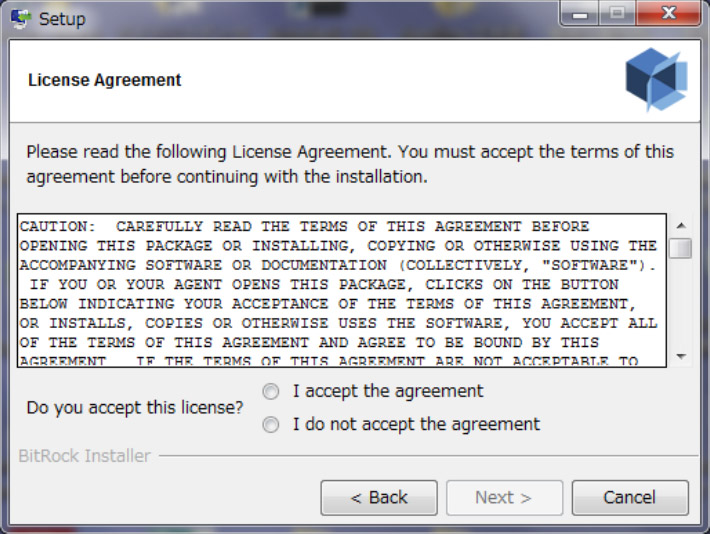Click the blue cube logo
710x534 pixels.
[x=656, y=80]
